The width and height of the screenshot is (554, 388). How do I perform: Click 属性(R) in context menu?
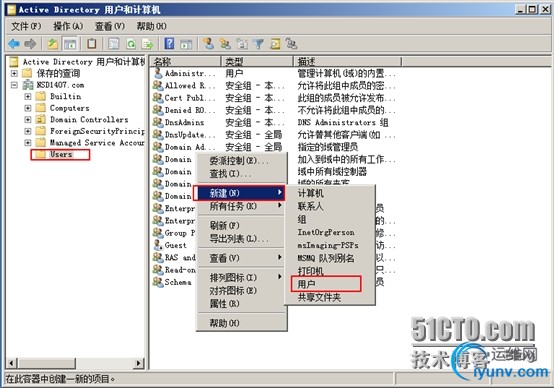242,304
